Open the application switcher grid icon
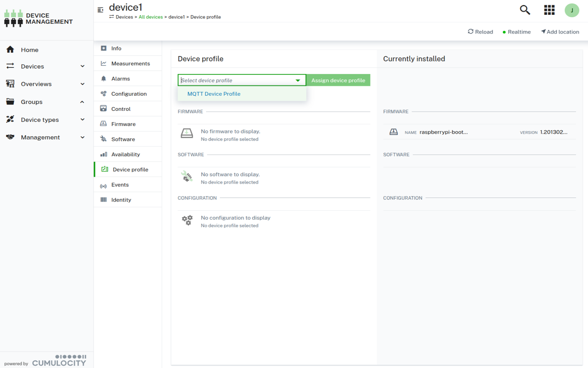This screenshot has height=368, width=588. coord(549,10)
